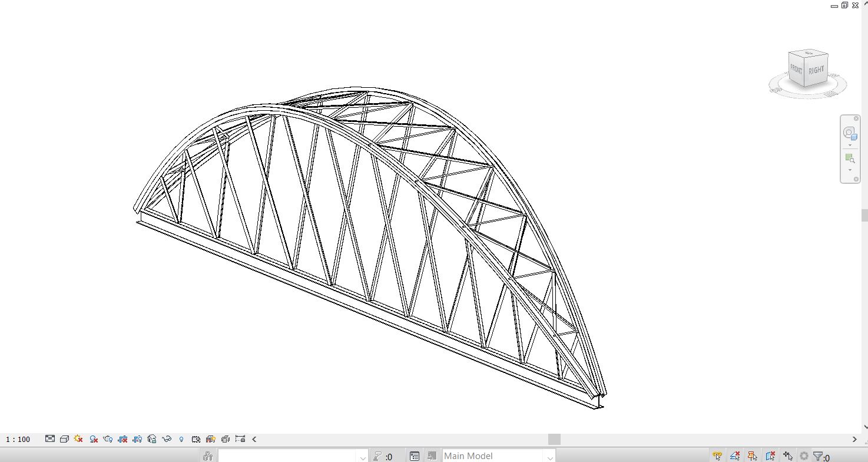Click the FRONT face of the ViewCube
This screenshot has height=462, width=868.
(x=796, y=69)
